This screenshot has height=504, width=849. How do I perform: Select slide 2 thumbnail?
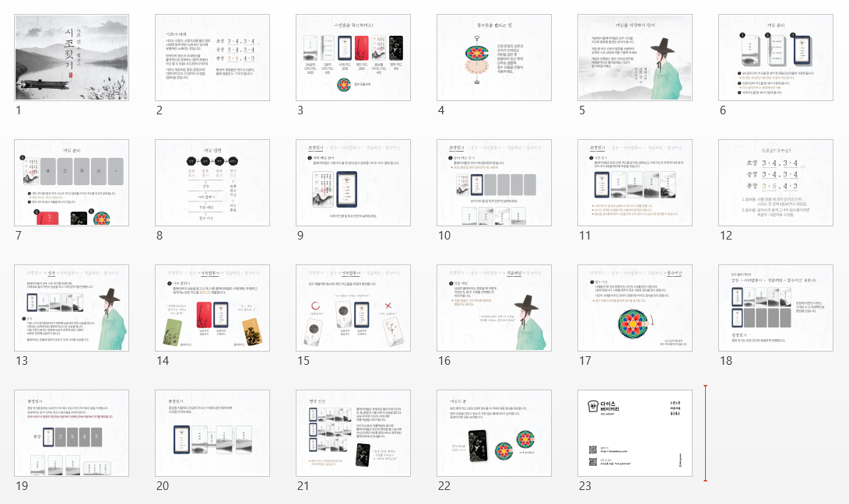point(212,58)
